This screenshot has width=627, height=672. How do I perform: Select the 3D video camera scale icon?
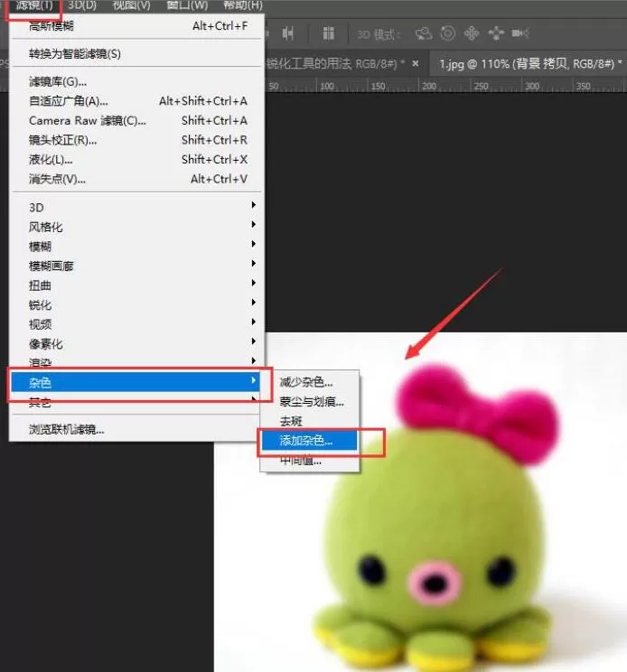click(520, 33)
